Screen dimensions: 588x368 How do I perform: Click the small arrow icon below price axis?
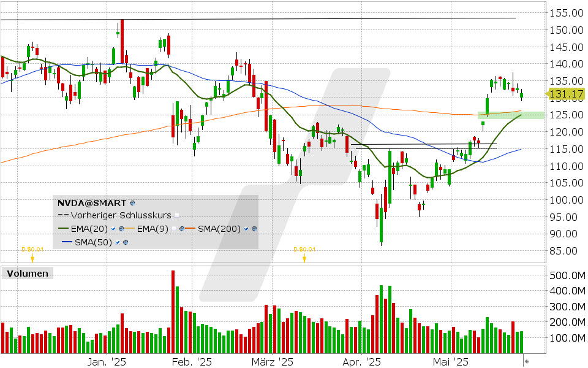tap(527, 361)
